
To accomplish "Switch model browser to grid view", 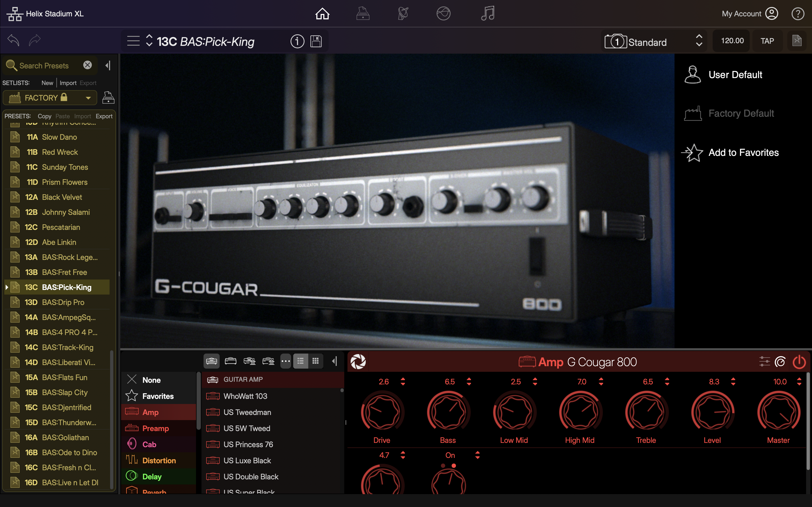I will (316, 361).
